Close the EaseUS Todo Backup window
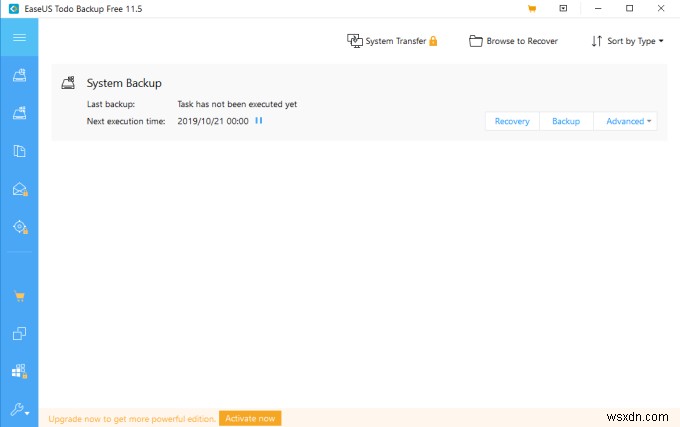Screen dimensions: 680x427 (x=661, y=8)
